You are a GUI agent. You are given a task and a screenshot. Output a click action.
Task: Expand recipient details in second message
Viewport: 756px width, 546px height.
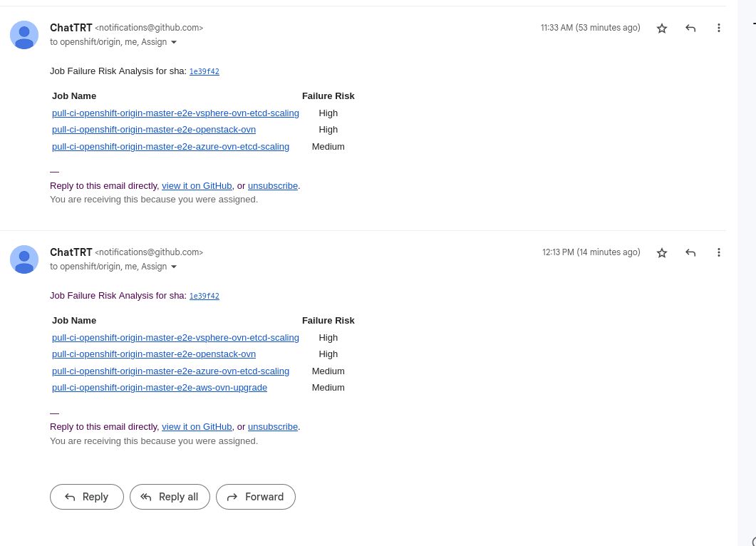click(x=174, y=267)
